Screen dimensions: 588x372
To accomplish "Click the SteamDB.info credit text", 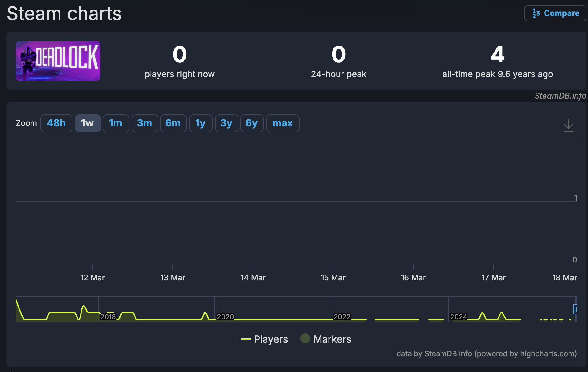I will click(x=560, y=96).
